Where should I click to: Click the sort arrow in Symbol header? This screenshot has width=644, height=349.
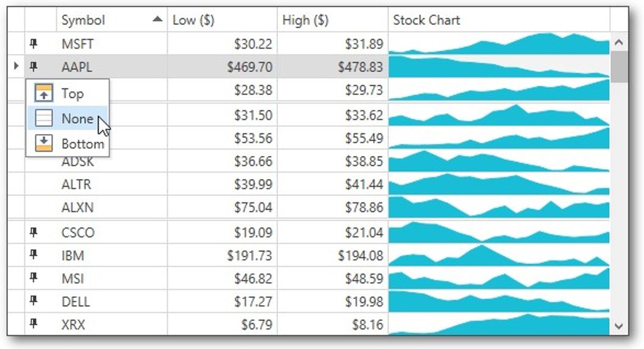pos(157,19)
